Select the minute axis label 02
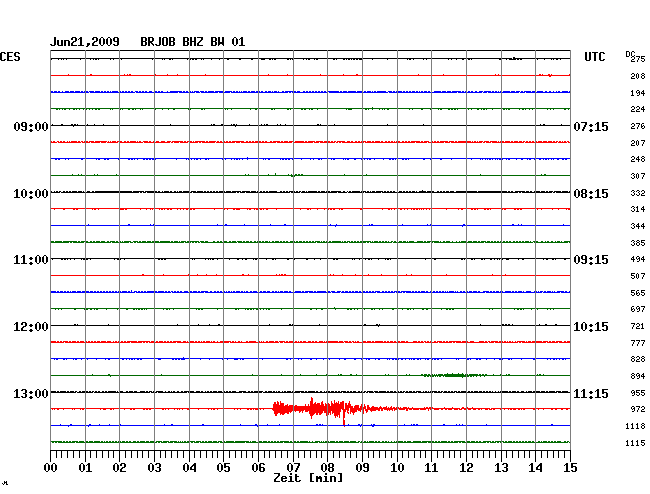This screenshot has width=650, height=494. 119,468
